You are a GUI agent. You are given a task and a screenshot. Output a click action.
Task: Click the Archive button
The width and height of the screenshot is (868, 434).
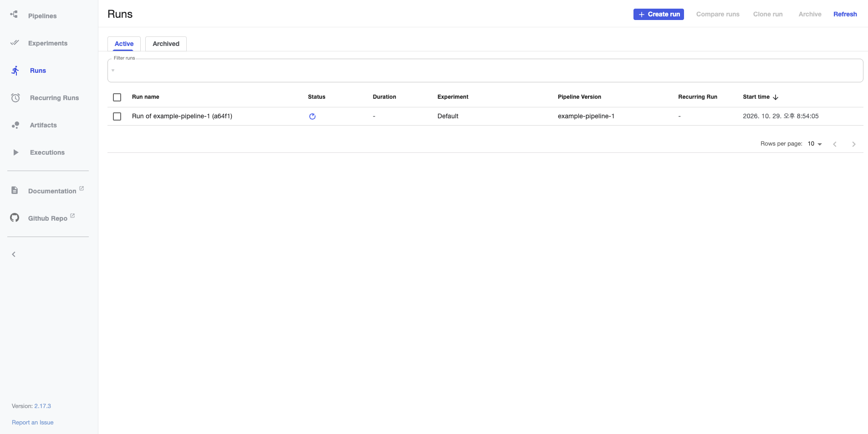coord(810,14)
